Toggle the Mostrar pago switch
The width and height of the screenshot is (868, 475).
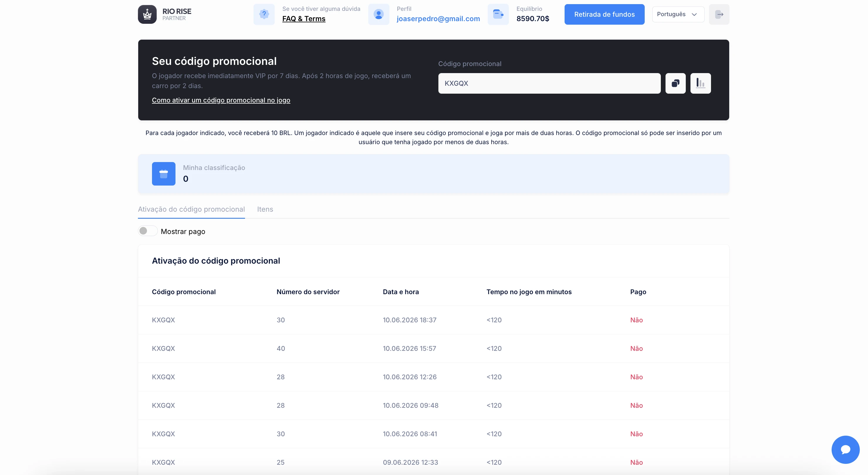pyautogui.click(x=148, y=231)
